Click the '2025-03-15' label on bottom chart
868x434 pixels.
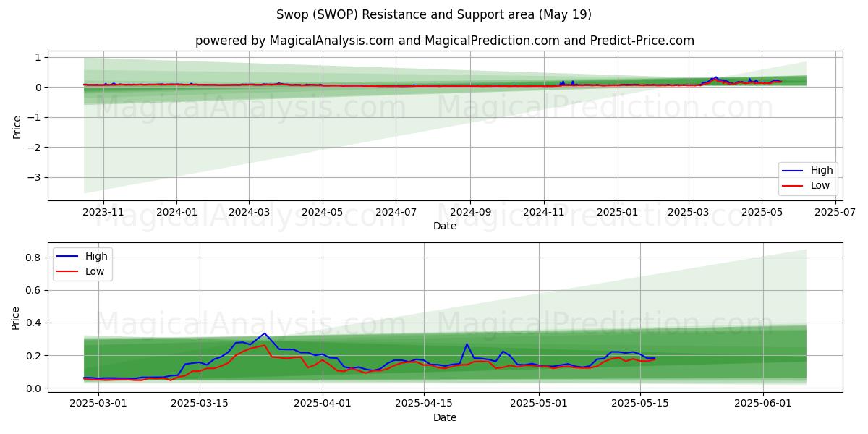click(x=200, y=404)
